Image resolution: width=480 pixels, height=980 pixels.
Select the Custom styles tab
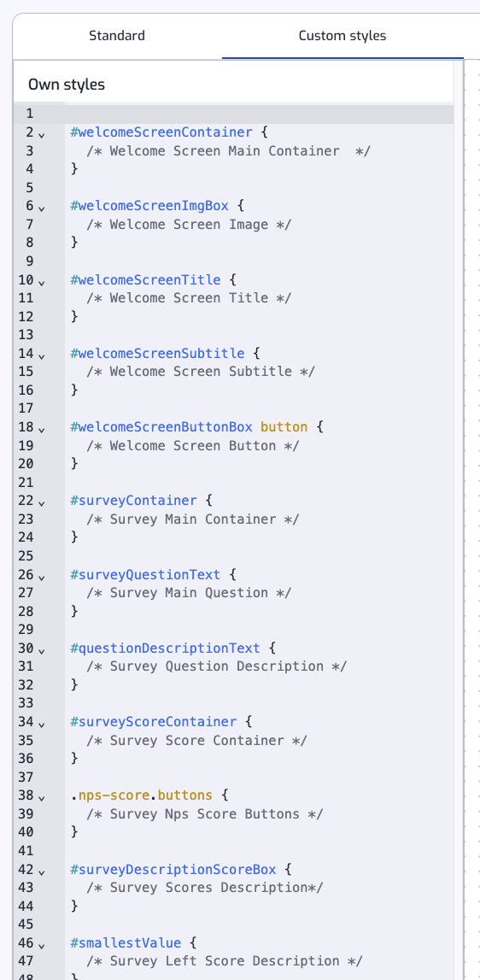click(x=342, y=36)
